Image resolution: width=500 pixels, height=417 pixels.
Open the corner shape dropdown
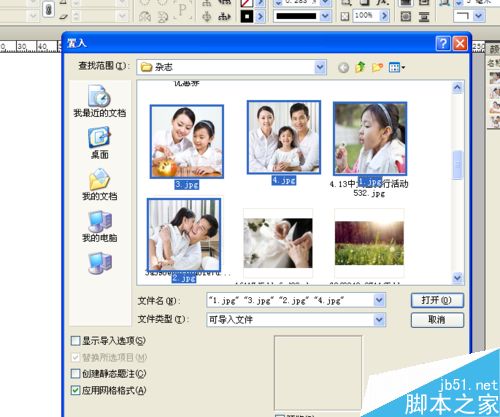tap(478, 16)
